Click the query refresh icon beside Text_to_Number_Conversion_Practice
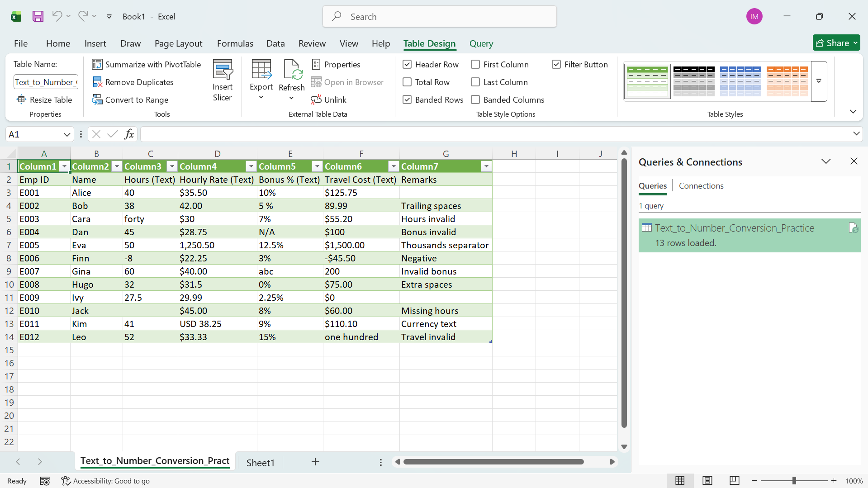Screen dimensions: 868x488 click(853, 228)
